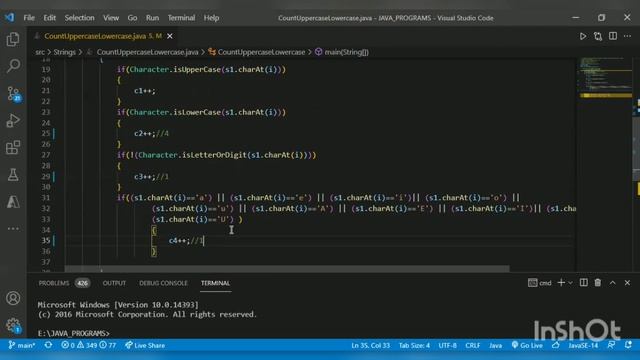The width and height of the screenshot is (640, 360).
Task: Open the Search view in activity bar
Action: point(13,66)
